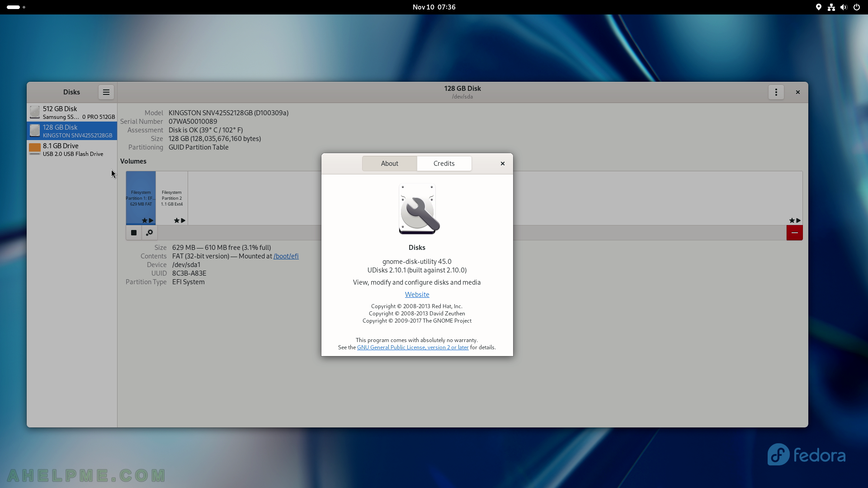Delete selected partition with red minus button

pos(794,233)
